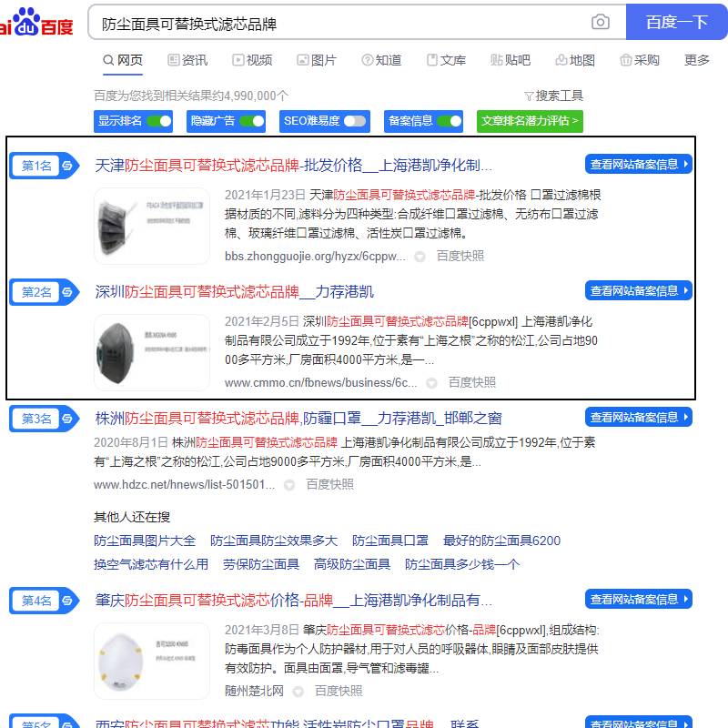Expand the arrow after 随州楚北网

coord(298,692)
